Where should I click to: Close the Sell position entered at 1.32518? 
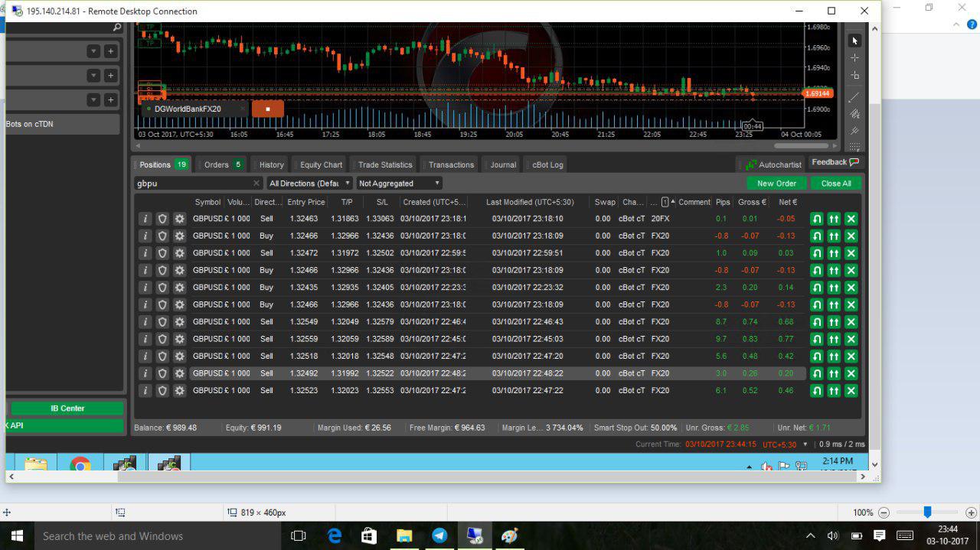tap(851, 356)
